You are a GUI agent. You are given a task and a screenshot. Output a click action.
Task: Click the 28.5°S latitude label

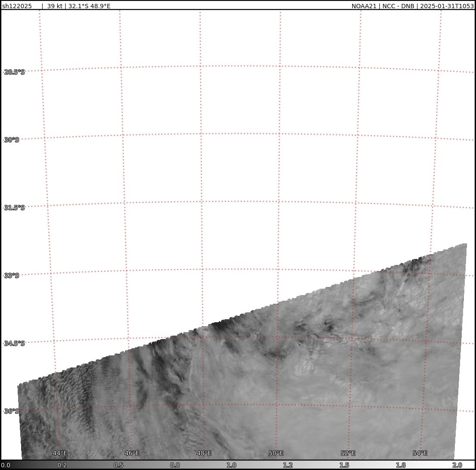coord(15,72)
